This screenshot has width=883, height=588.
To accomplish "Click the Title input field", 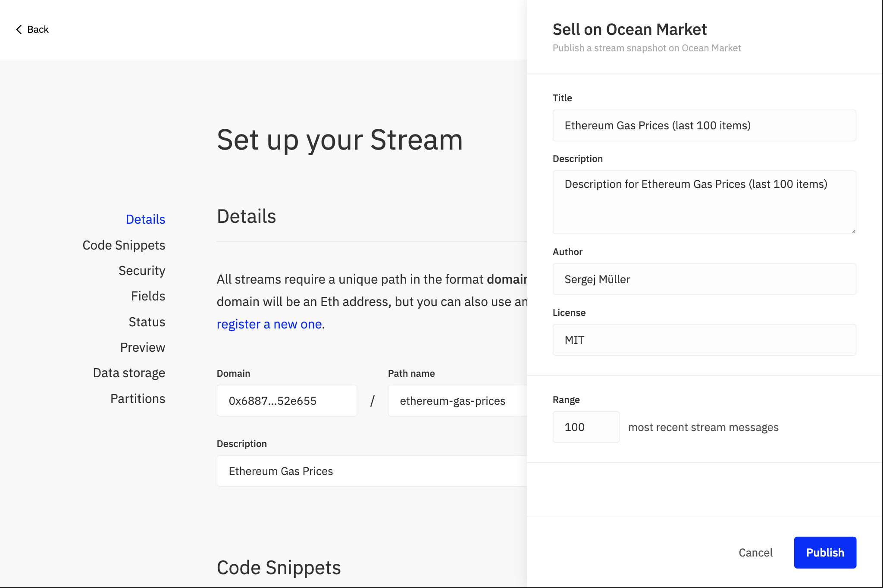I will pyautogui.click(x=704, y=125).
